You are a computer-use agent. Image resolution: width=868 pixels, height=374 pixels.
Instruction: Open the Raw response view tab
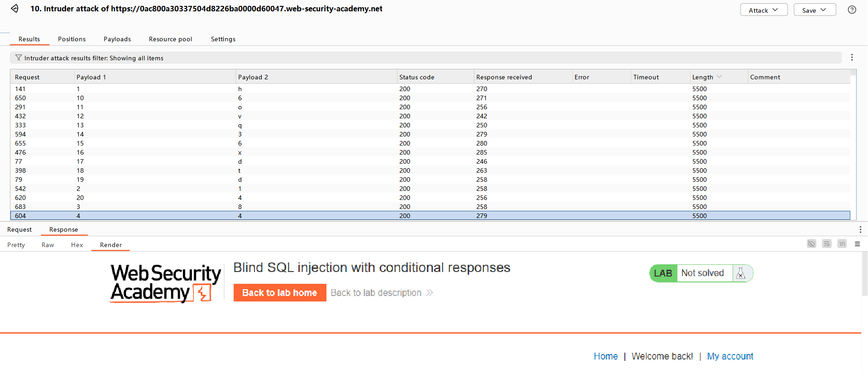[x=48, y=245]
